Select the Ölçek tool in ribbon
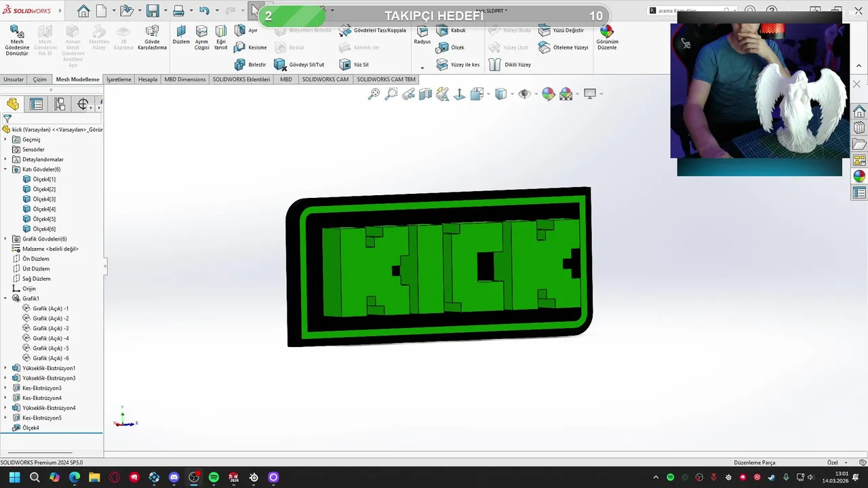The width and height of the screenshot is (868, 488). (450, 47)
